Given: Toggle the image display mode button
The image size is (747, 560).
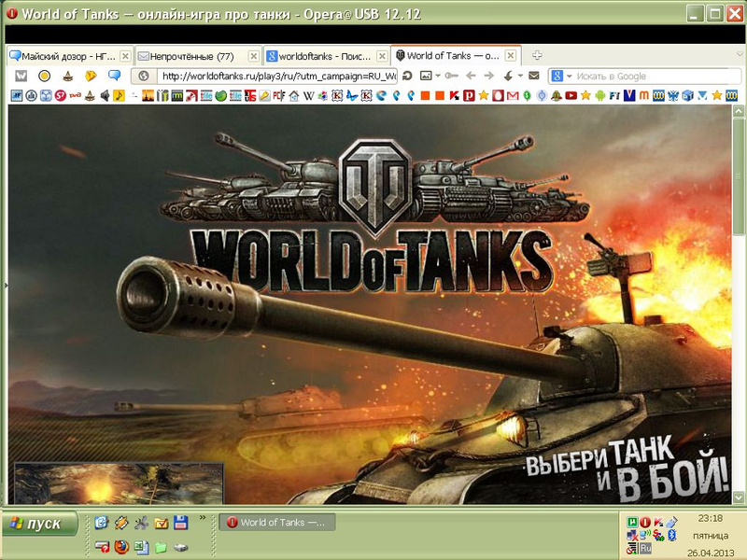Looking at the screenshot, I should click(425, 76).
